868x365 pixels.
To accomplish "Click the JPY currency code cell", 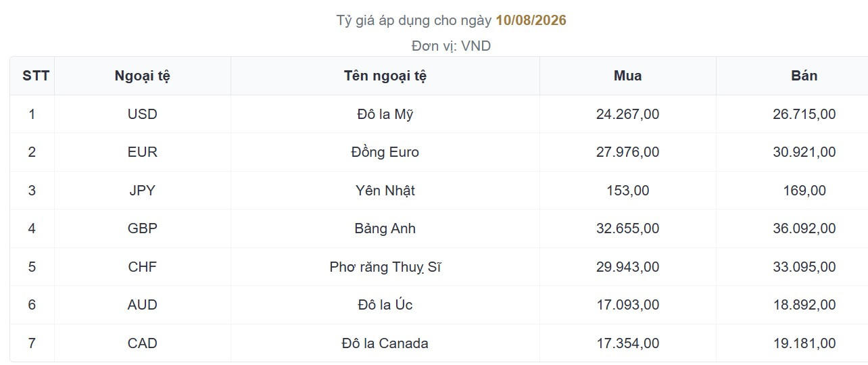I will point(142,191).
